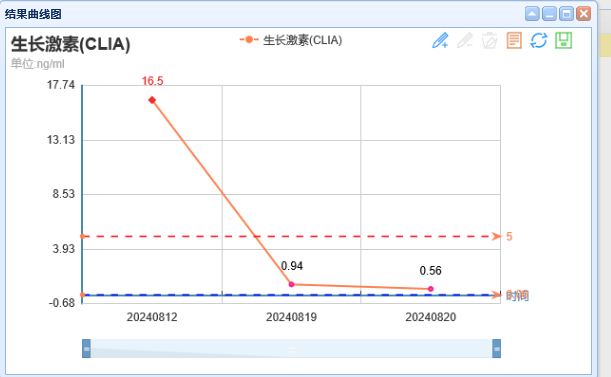
Task: Select the 0.94 data point marker
Action: click(x=291, y=284)
